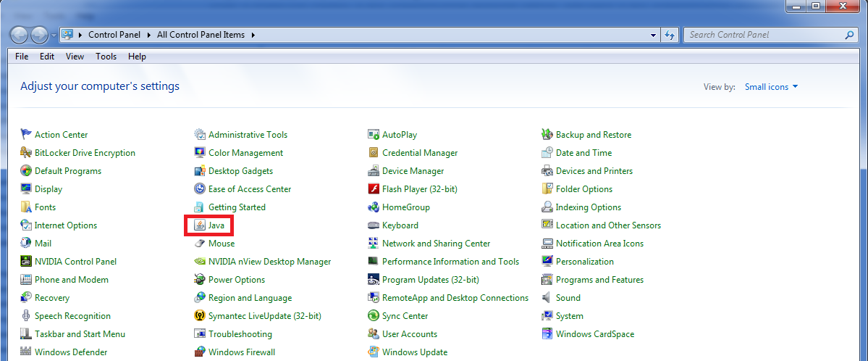868x361 pixels.
Task: Click the Display monitor icon
Action: (26, 189)
